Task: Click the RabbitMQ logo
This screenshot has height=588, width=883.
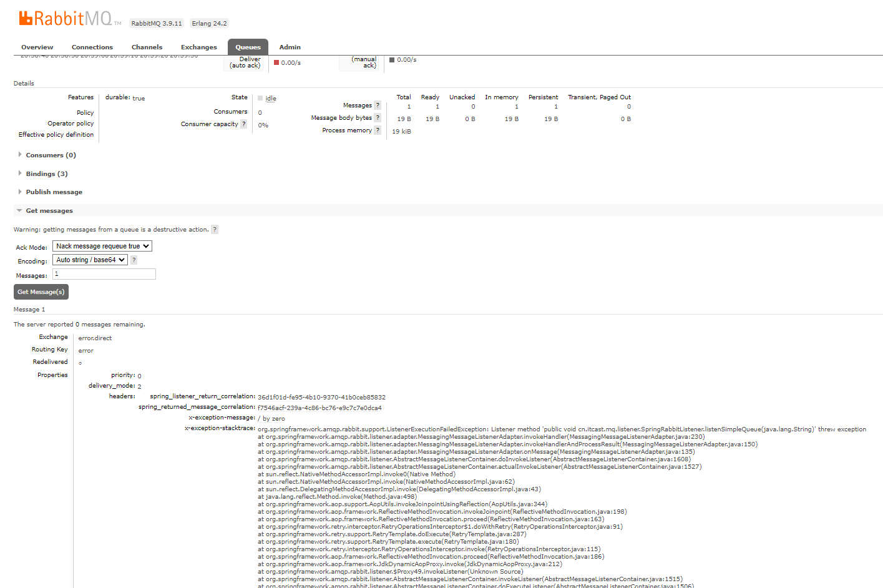Action: 66,19
